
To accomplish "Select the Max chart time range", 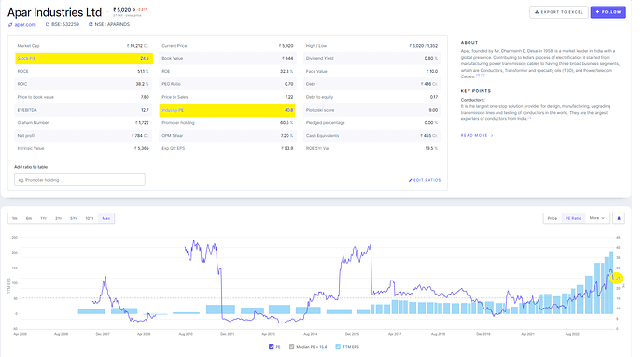I will click(106, 218).
